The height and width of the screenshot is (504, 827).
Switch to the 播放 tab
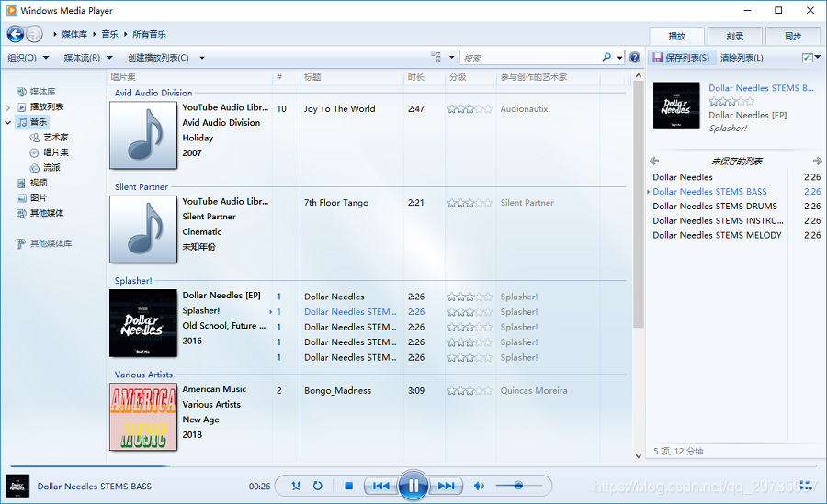tap(676, 36)
